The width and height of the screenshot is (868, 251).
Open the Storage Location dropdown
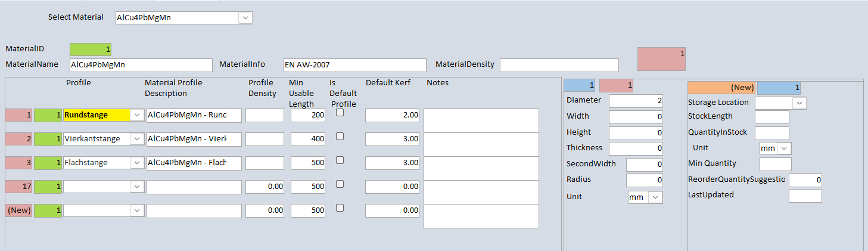tap(799, 103)
